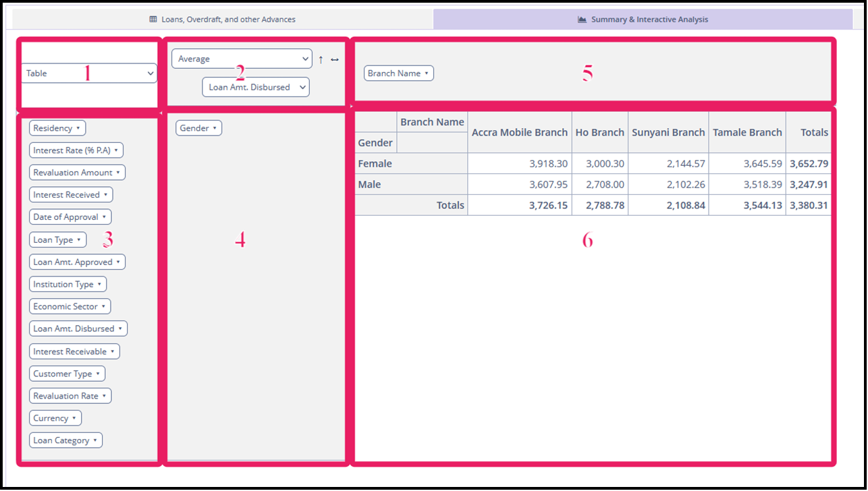Open the Customer Type field filter
Viewport: 868px width, 491px height.
[67, 373]
